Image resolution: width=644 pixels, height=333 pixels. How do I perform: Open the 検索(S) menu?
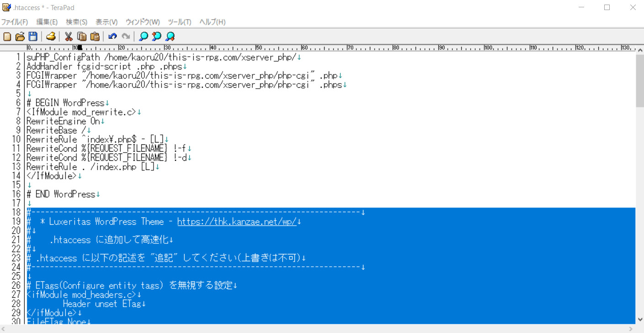pyautogui.click(x=76, y=22)
